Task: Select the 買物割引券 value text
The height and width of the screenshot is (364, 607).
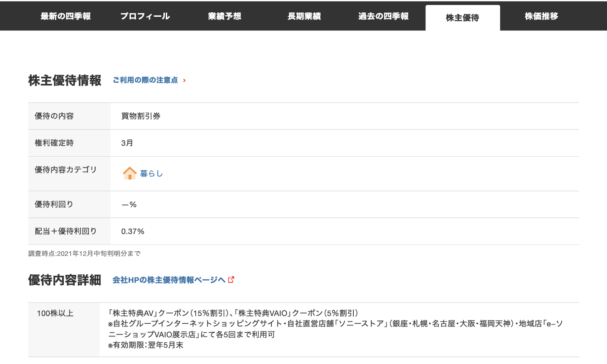Action: pyautogui.click(x=141, y=116)
